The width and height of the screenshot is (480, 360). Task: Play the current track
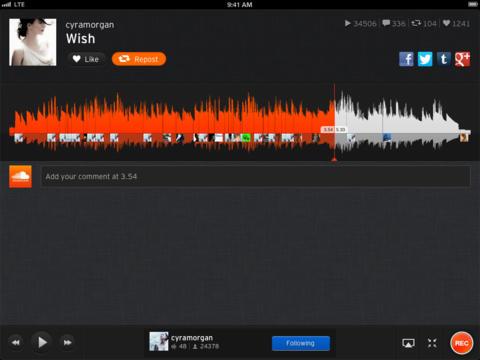click(x=42, y=342)
